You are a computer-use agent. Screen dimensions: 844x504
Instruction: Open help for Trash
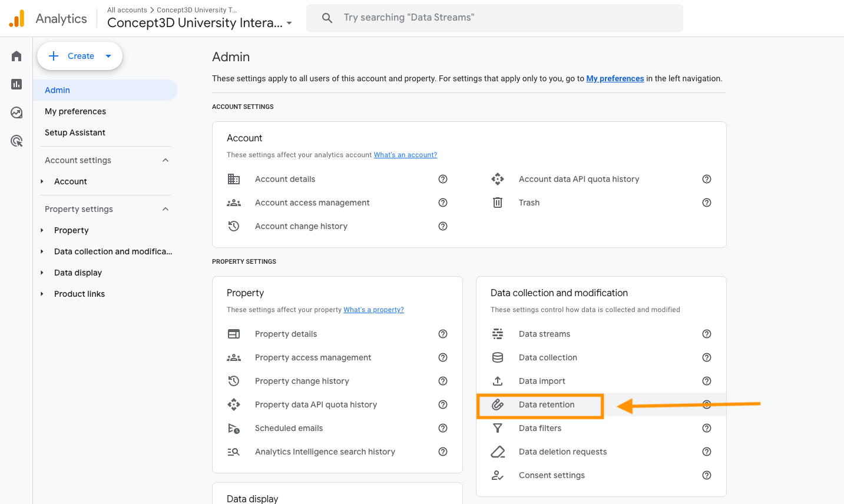pos(707,203)
